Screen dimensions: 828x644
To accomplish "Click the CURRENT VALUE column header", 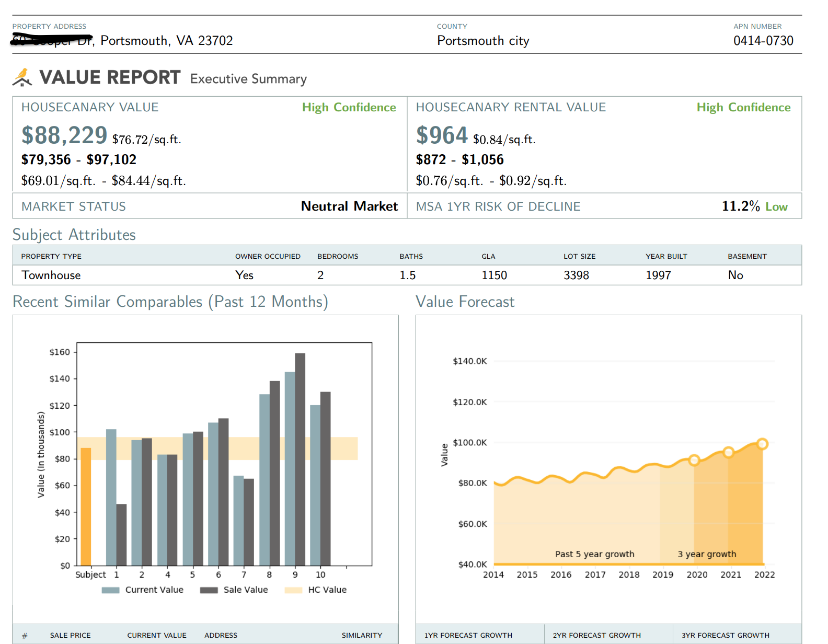I will (x=156, y=635).
